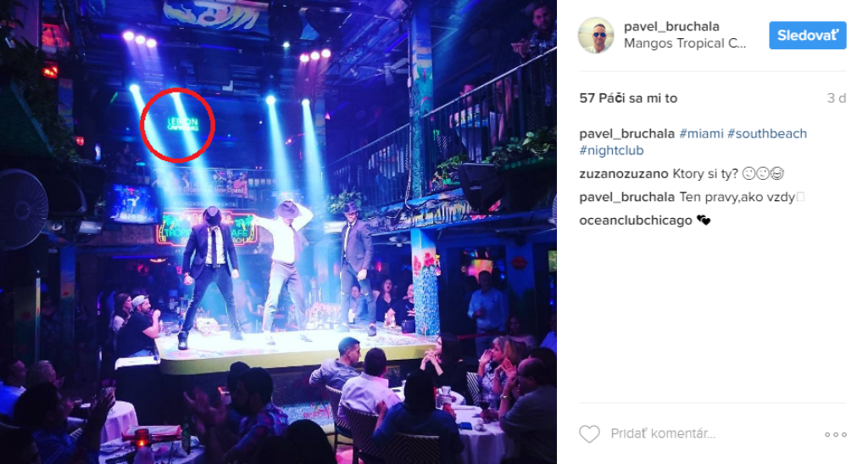Follow user with Sledovať button
The width and height of the screenshot is (868, 464).
pyautogui.click(x=807, y=36)
